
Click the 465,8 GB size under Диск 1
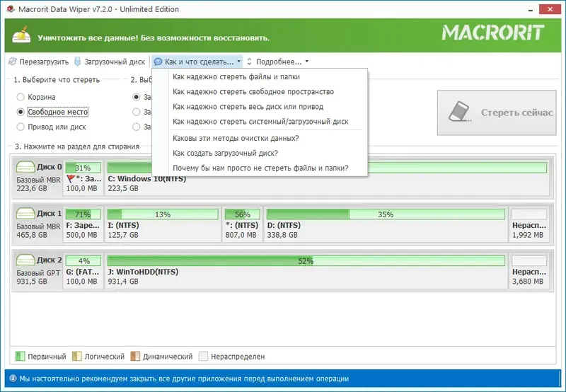[x=32, y=235]
